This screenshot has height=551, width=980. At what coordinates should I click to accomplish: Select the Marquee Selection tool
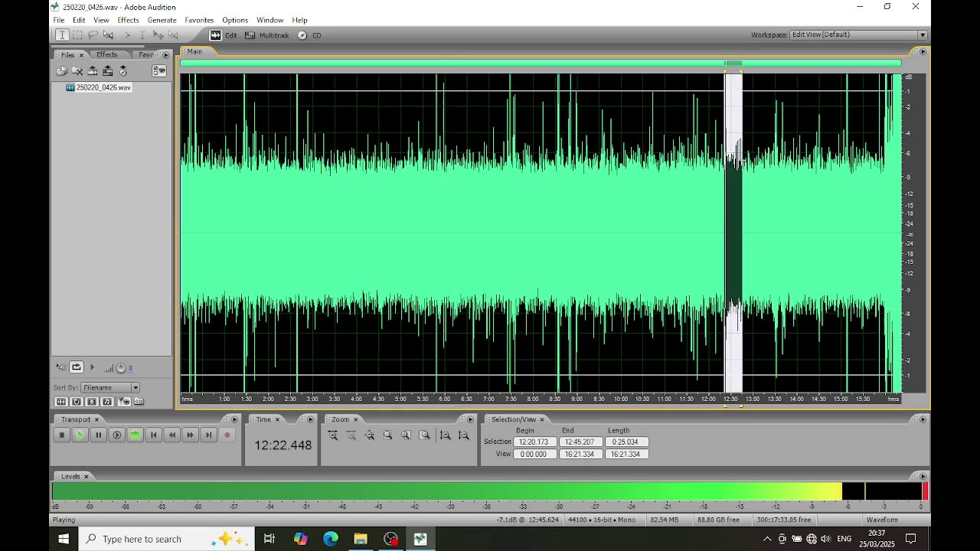pos(77,35)
